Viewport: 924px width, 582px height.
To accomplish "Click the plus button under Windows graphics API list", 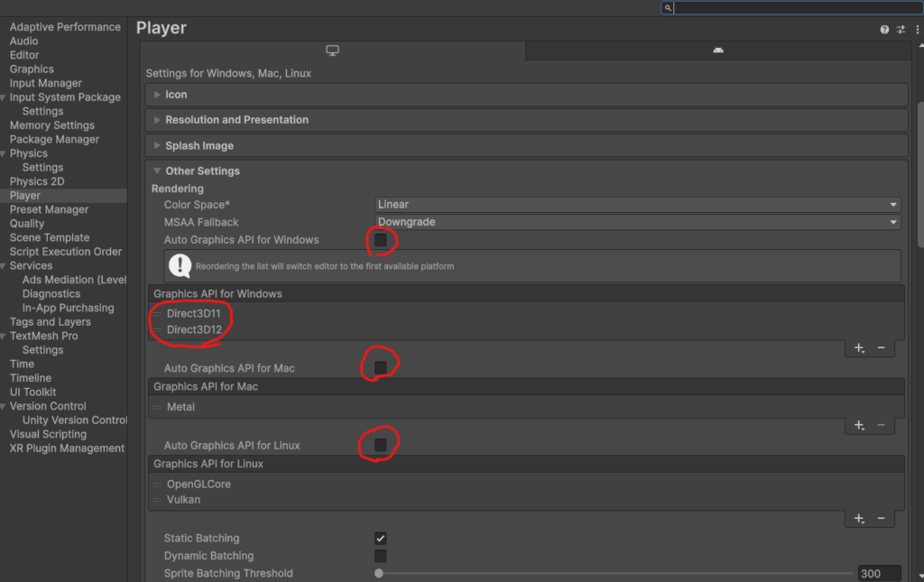I will 859,348.
